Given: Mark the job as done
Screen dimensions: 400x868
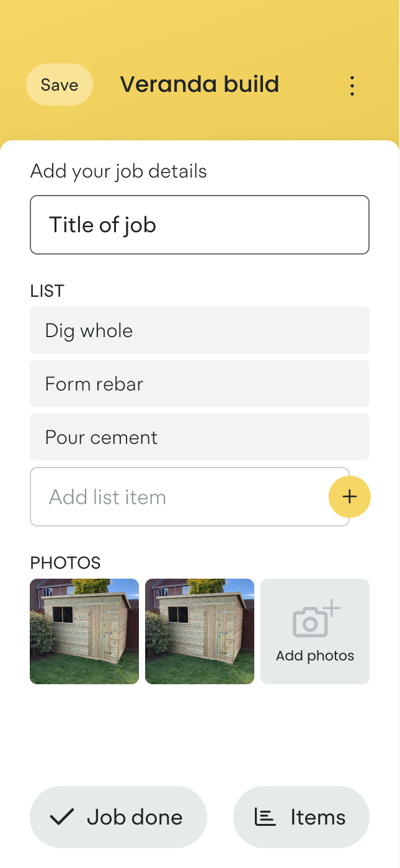Looking at the screenshot, I should 118,817.
